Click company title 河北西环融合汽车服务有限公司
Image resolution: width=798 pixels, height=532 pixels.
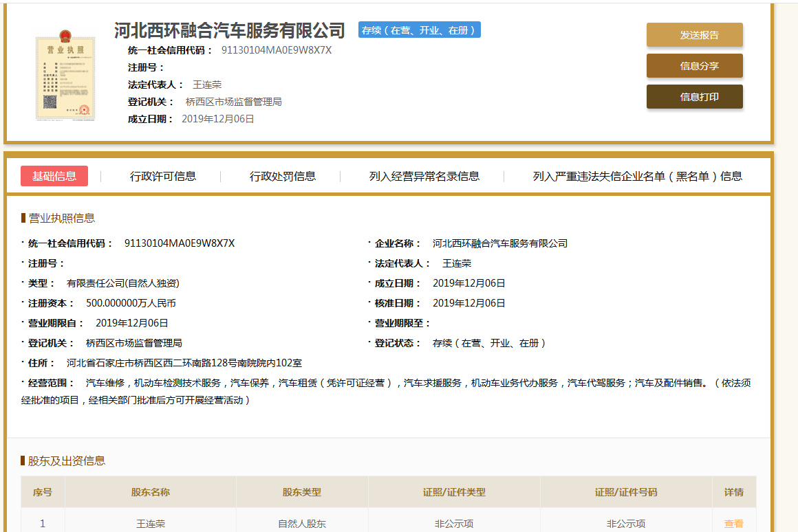coord(230,30)
